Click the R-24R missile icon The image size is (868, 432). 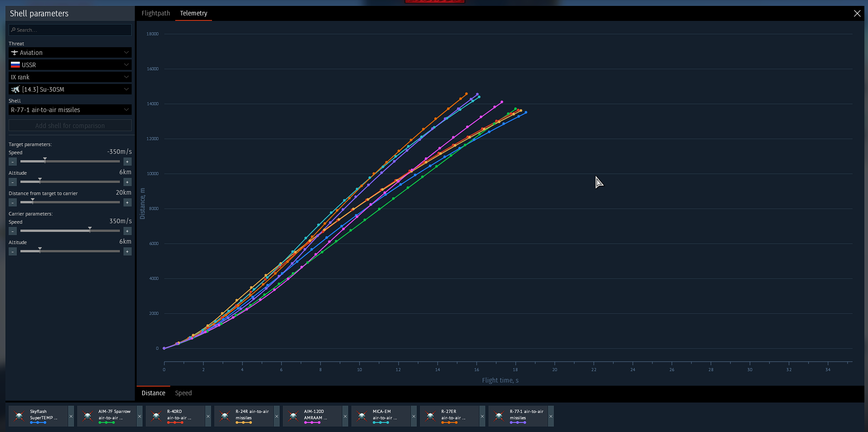[225, 416]
